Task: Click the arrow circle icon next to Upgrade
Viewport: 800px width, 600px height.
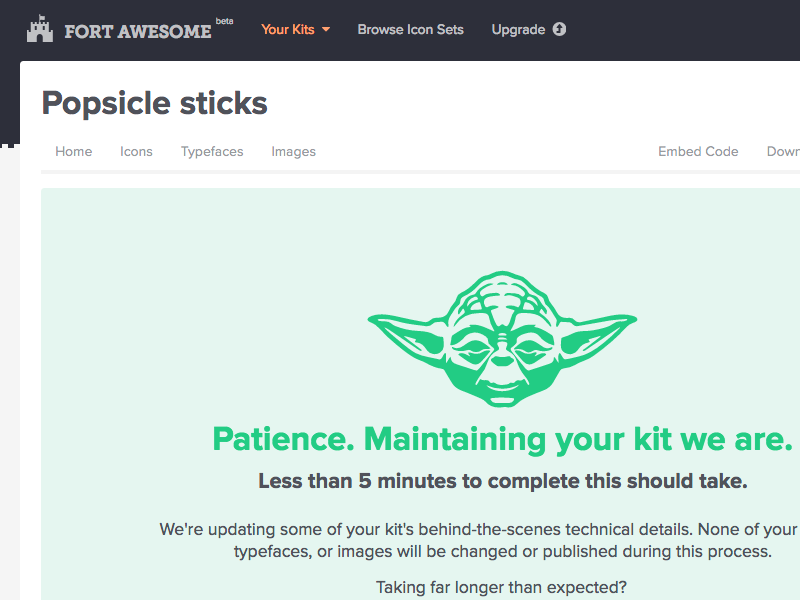Action: tap(559, 29)
